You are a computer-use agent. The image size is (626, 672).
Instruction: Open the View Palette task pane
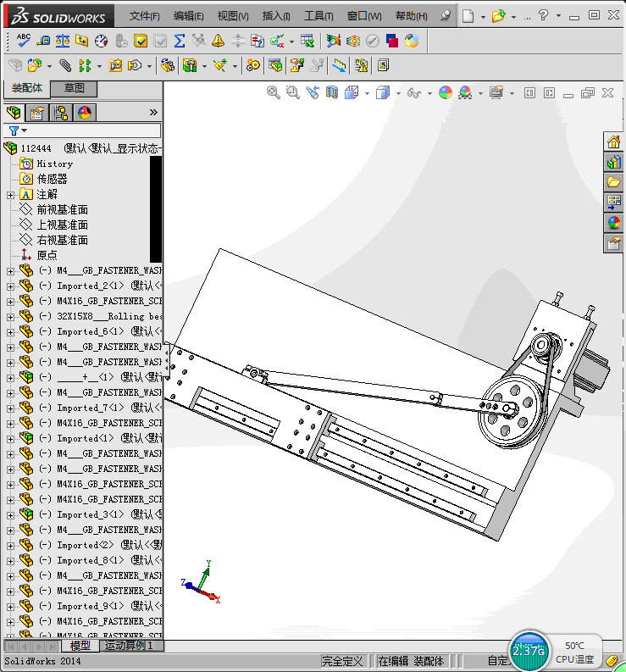click(x=613, y=203)
